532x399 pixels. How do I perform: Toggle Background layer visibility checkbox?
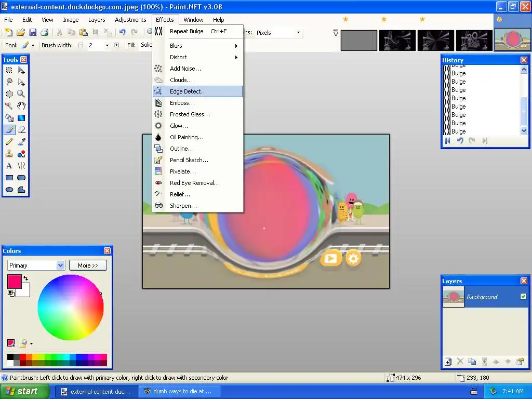click(524, 297)
